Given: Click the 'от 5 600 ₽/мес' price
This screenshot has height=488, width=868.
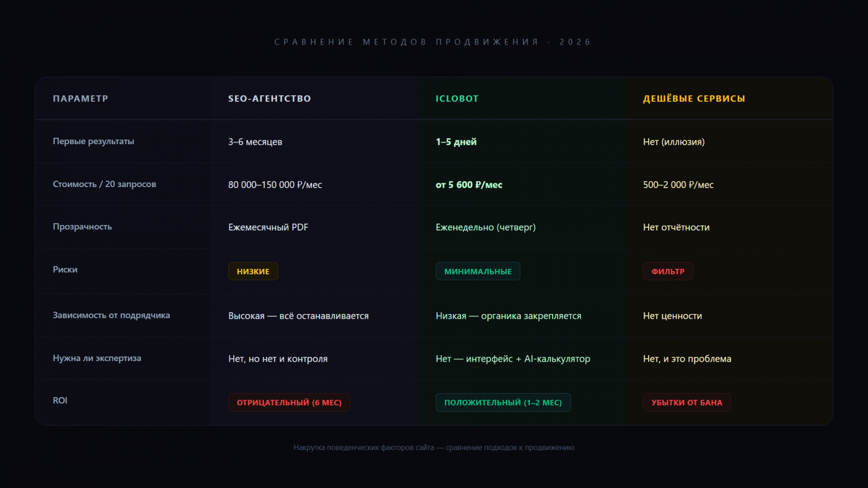Looking at the screenshot, I should [x=469, y=185].
